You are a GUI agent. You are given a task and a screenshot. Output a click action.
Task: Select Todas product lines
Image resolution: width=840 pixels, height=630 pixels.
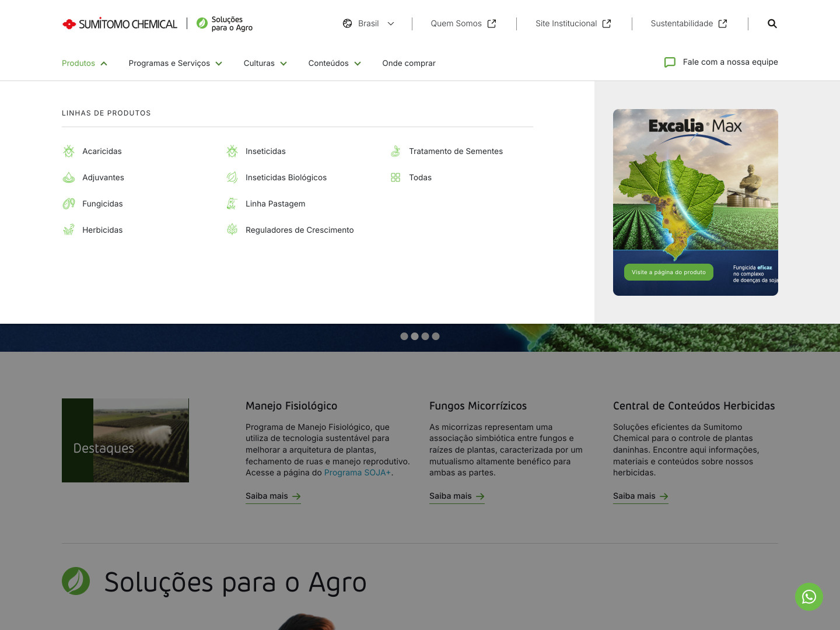pyautogui.click(x=420, y=177)
